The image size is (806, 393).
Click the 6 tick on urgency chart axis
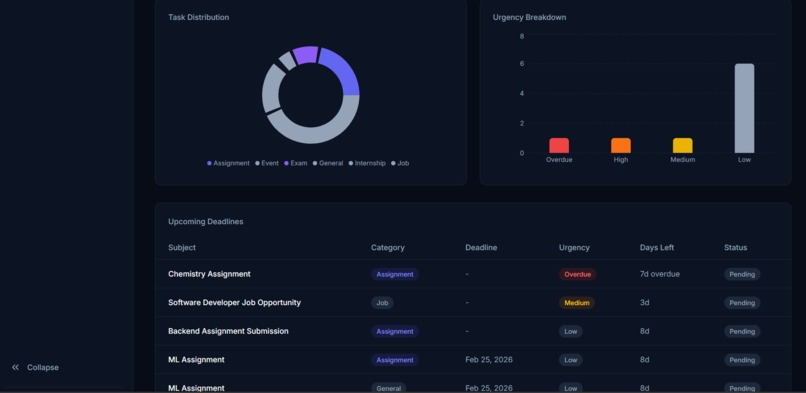click(x=522, y=64)
